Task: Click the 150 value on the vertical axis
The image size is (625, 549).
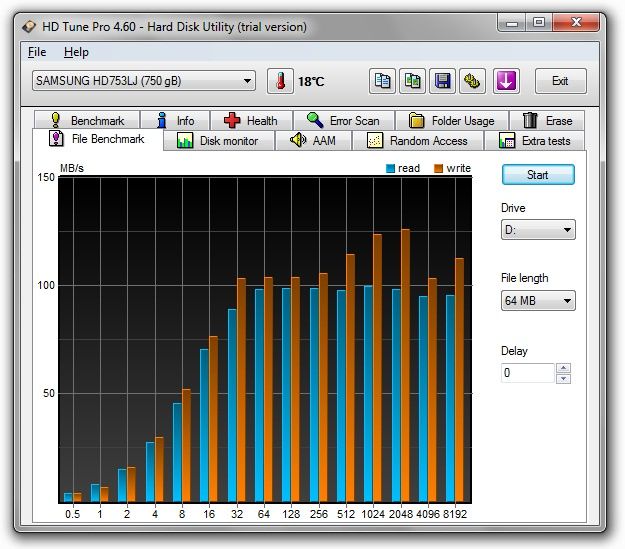Action: (46, 177)
